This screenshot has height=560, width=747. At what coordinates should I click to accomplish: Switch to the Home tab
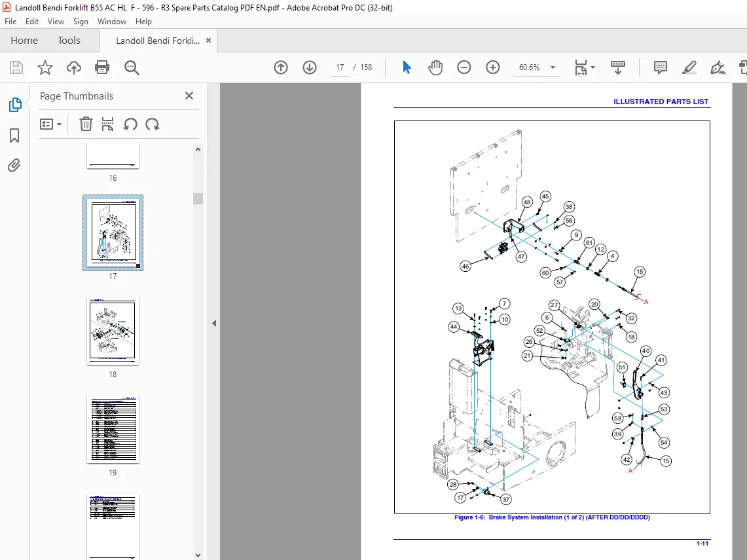click(x=24, y=41)
